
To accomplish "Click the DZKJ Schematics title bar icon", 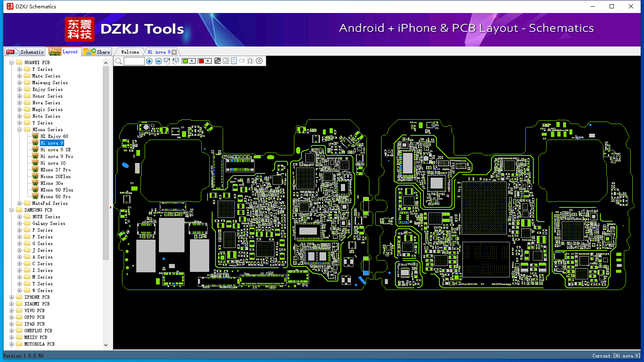I will click(10, 6).
